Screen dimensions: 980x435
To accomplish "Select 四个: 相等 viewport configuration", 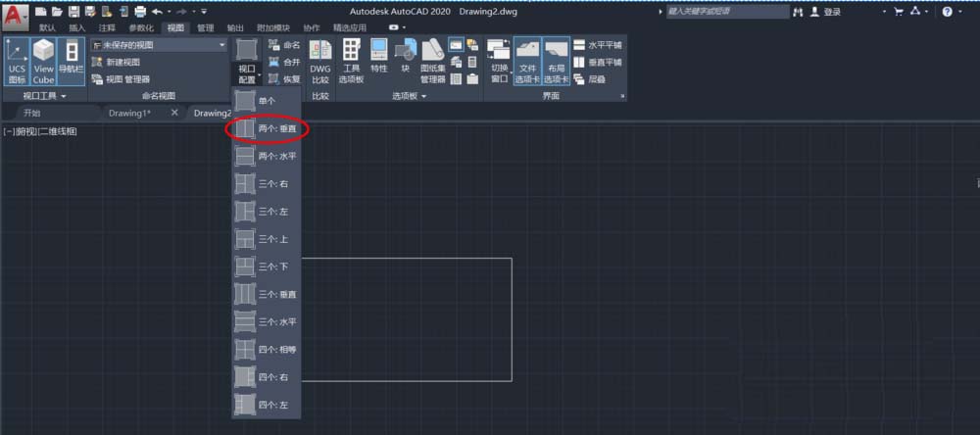I will click(267, 350).
